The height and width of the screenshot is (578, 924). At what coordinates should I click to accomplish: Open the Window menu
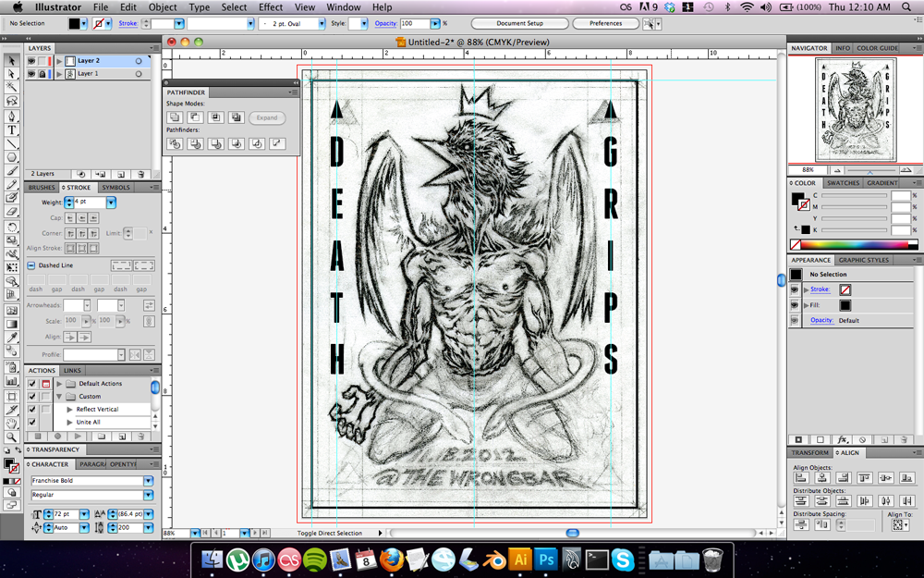coord(344,7)
